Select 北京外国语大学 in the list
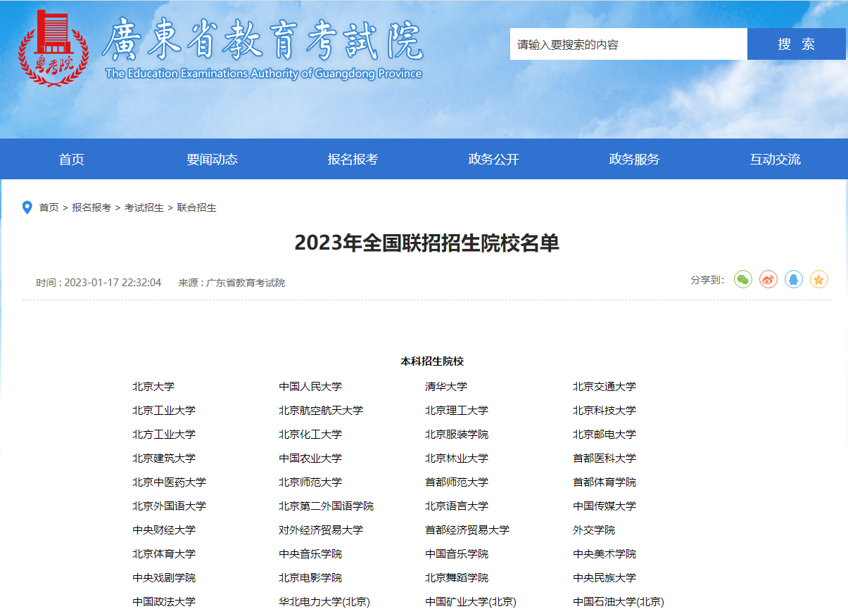This screenshot has width=848, height=616. click(169, 506)
